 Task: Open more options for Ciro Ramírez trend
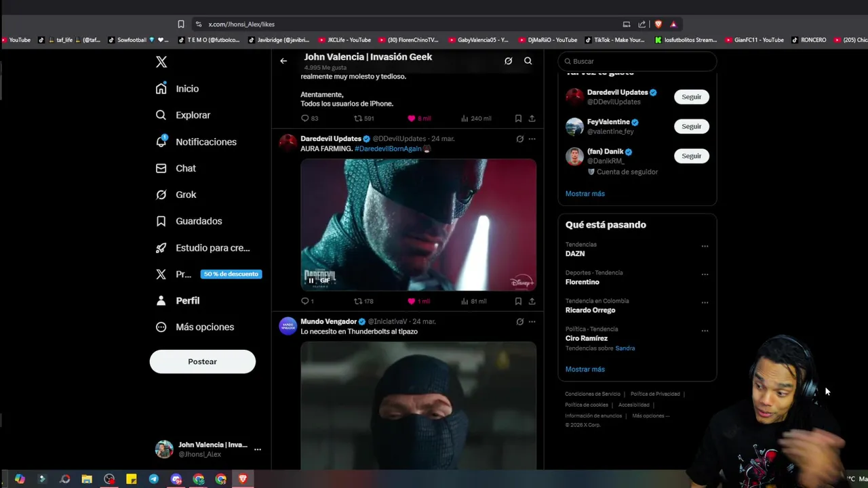[x=705, y=331]
